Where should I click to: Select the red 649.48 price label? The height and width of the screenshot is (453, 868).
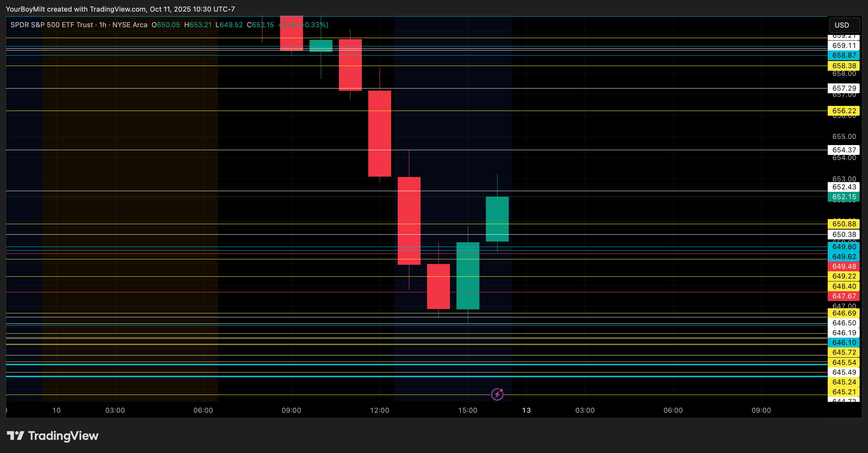pyautogui.click(x=844, y=266)
